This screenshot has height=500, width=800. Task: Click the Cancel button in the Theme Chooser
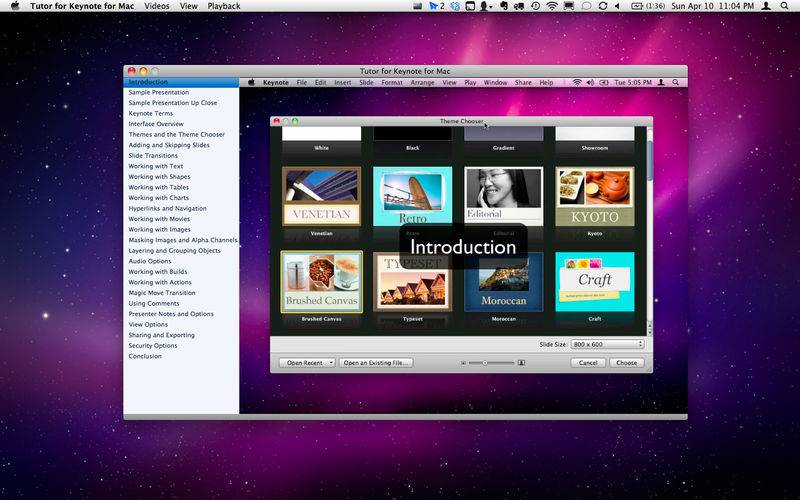(588, 363)
